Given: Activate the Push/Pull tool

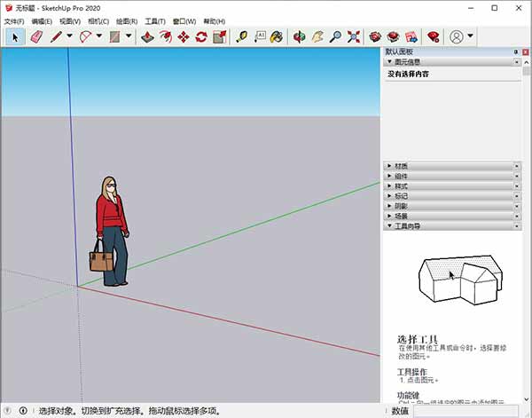Looking at the screenshot, I should 147,37.
